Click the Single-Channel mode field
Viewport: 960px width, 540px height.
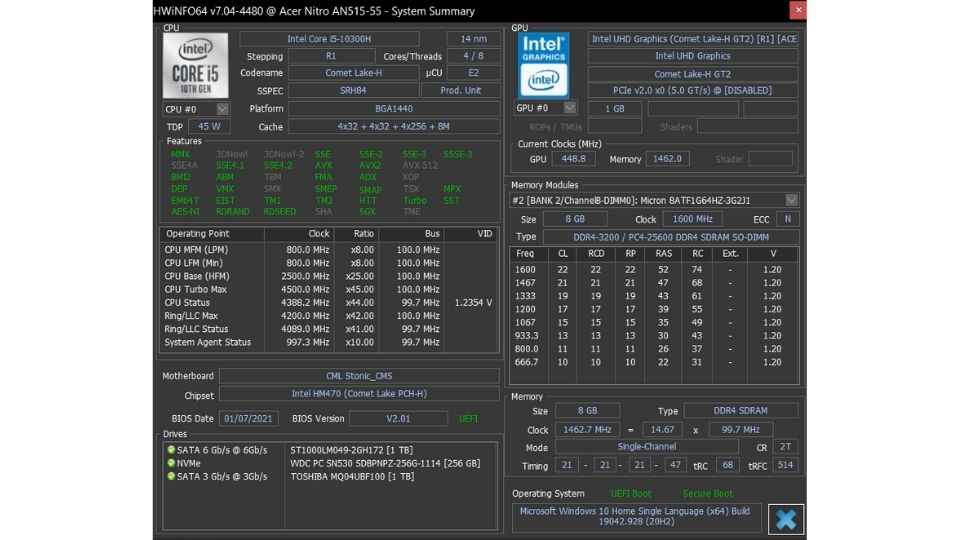[x=647, y=446]
